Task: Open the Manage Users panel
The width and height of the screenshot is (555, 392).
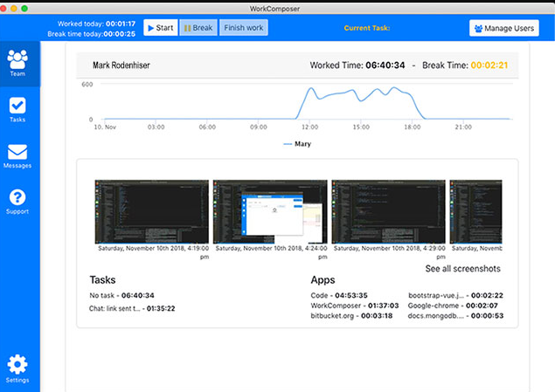Action: tap(503, 28)
